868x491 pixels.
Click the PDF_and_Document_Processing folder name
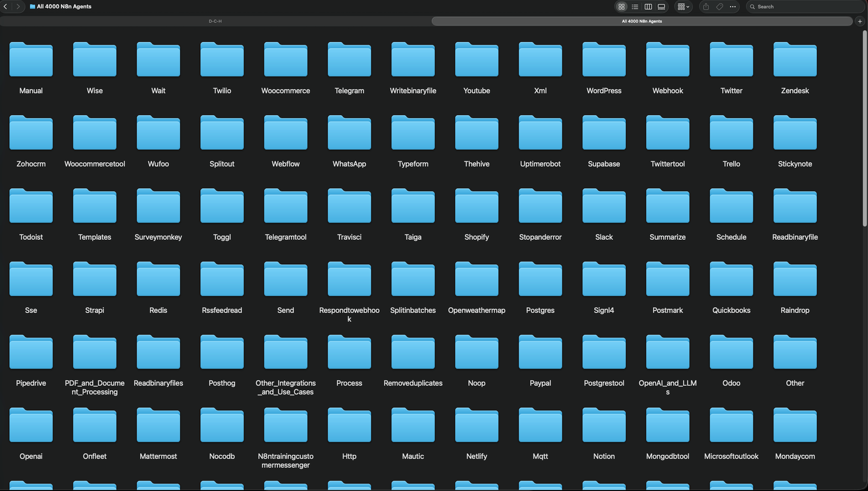94,387
